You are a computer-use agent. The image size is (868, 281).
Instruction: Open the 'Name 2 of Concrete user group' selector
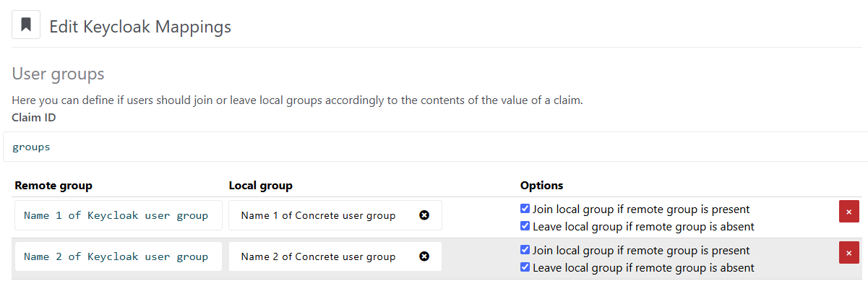(335, 256)
